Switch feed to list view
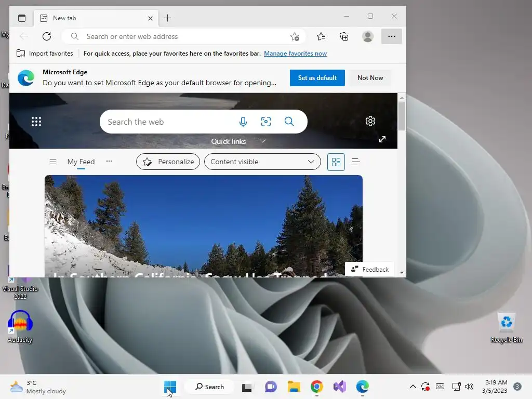This screenshot has height=399, width=532. 355,162
